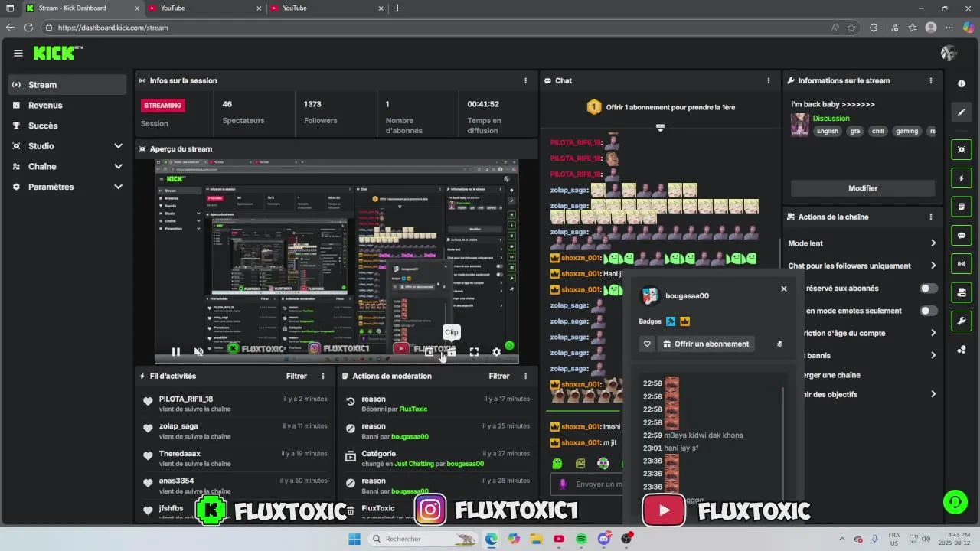This screenshot has width=980, height=551.
Task: Close the bougasaa00 user card
Action: (x=783, y=289)
